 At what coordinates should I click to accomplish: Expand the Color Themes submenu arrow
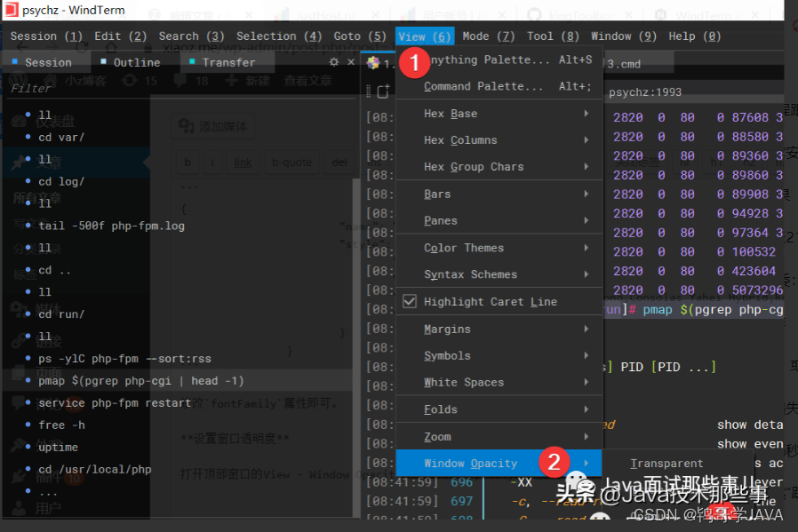(587, 248)
